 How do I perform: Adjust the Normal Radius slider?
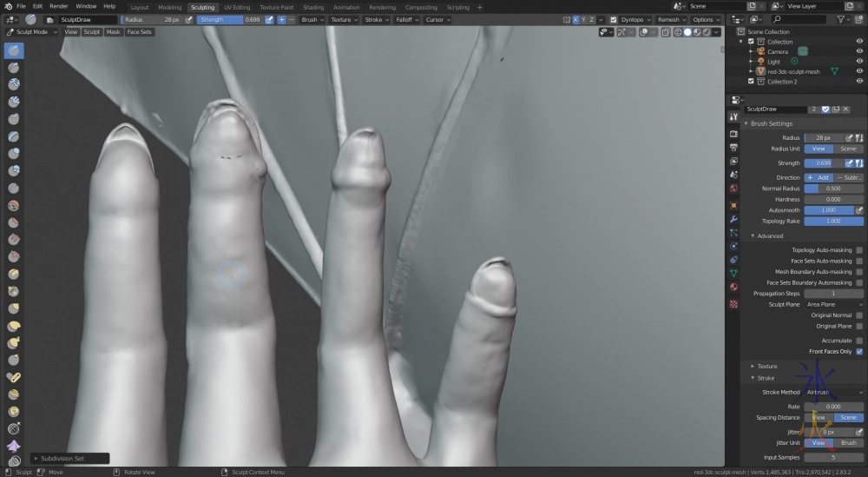[833, 188]
